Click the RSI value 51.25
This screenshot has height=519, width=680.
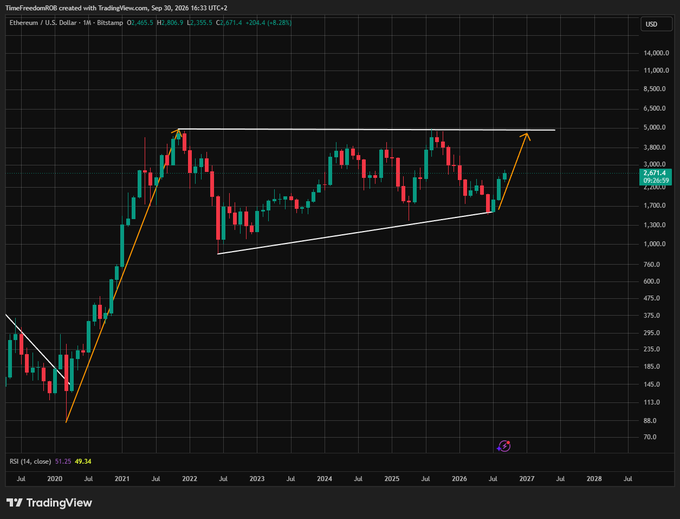tap(63, 461)
